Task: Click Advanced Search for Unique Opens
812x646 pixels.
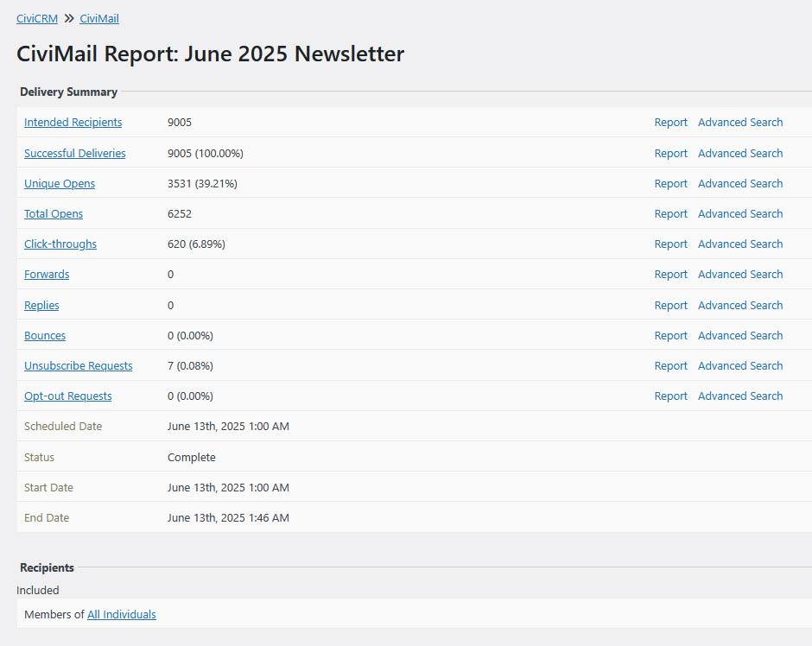Action: click(740, 184)
